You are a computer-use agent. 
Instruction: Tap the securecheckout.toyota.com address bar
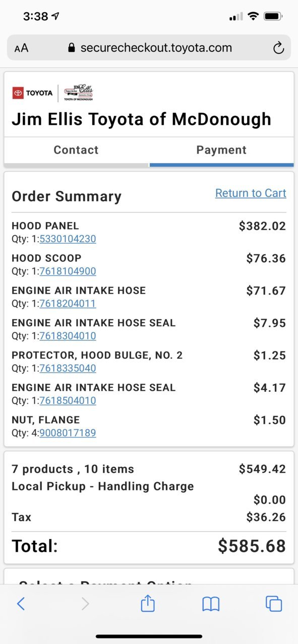pyautogui.click(x=149, y=48)
